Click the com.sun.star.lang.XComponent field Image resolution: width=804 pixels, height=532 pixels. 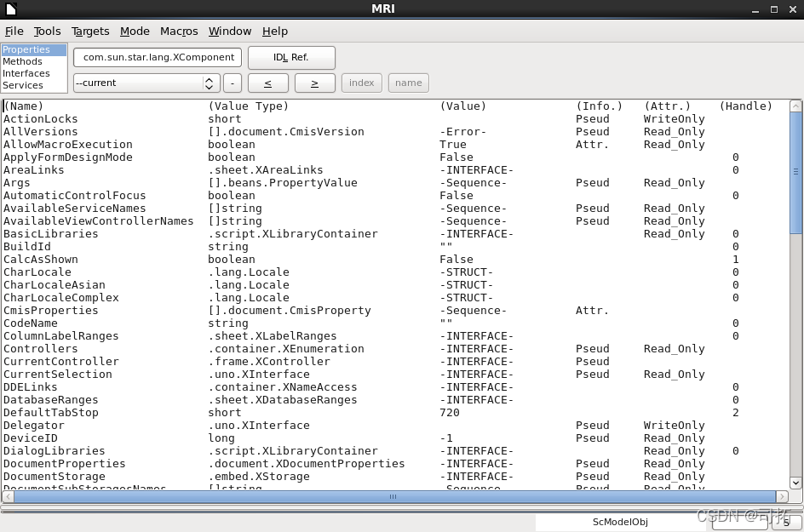coord(158,57)
